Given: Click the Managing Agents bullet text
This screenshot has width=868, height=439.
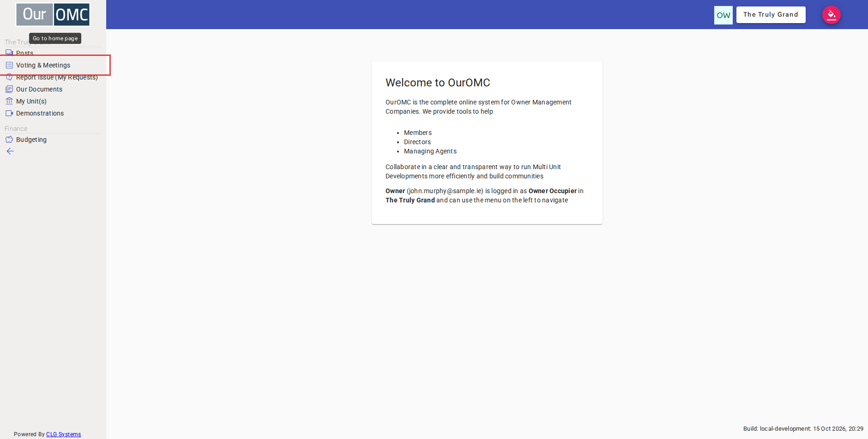Looking at the screenshot, I should click(430, 151).
